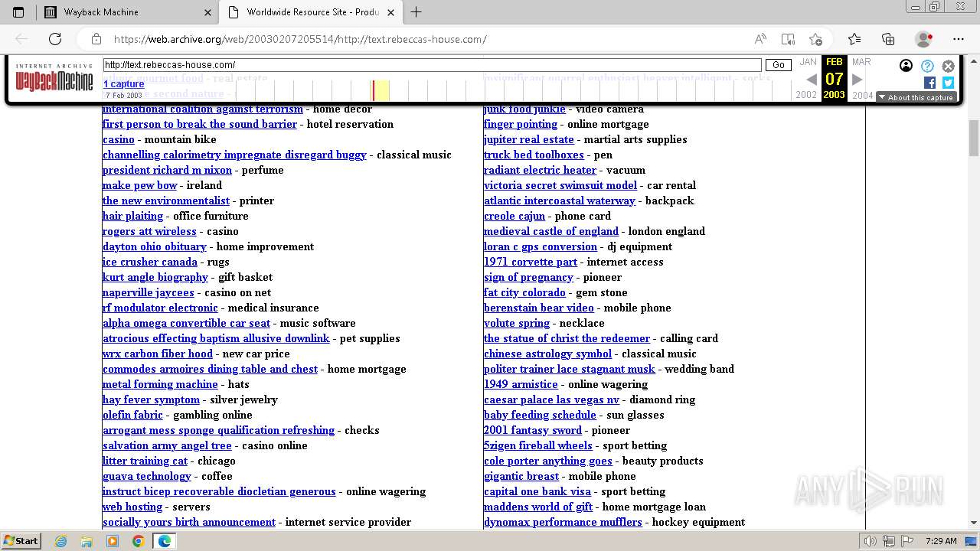Click the Go button in Wayback toolbar
Viewport: 980px width, 551px height.
(779, 65)
